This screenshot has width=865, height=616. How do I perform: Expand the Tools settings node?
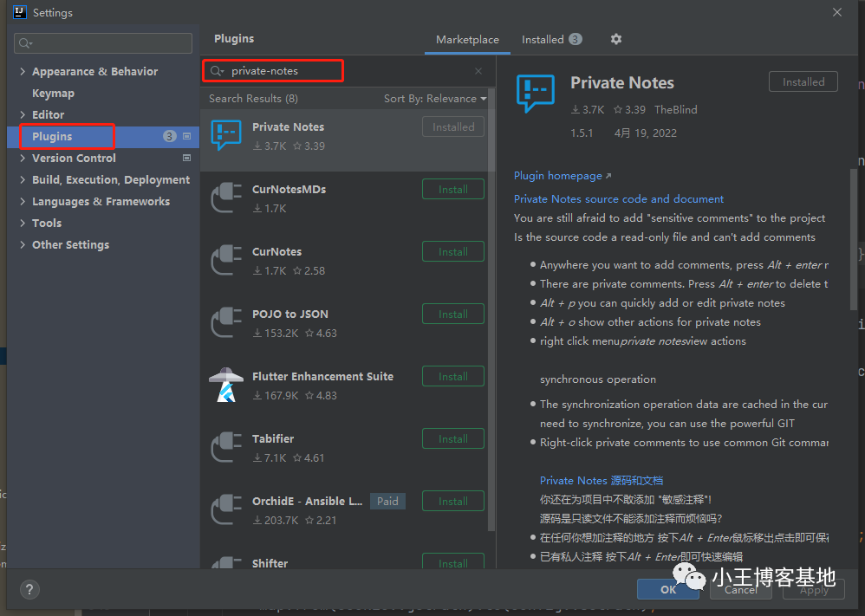23,223
